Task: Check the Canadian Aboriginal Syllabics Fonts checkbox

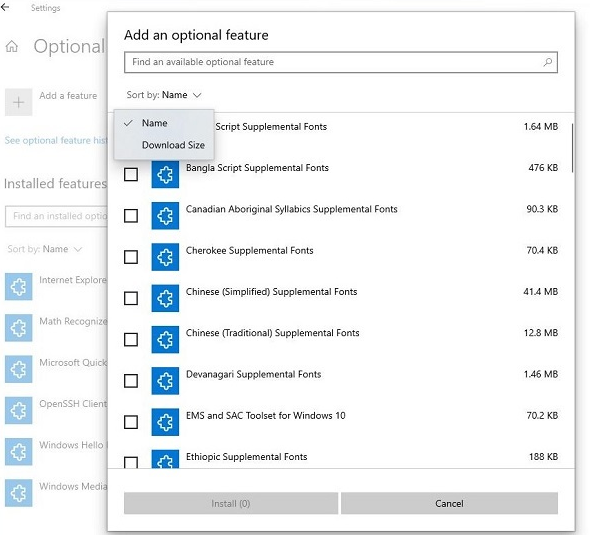Action: (131, 216)
